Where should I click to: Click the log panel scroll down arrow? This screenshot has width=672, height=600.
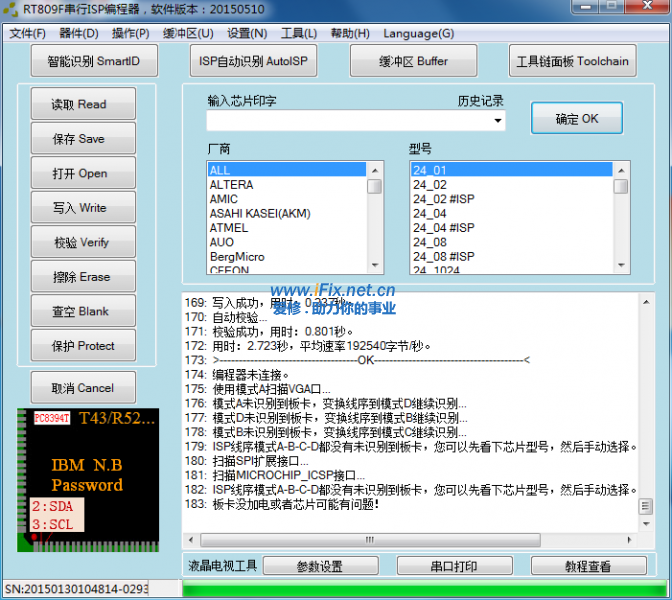click(646, 524)
